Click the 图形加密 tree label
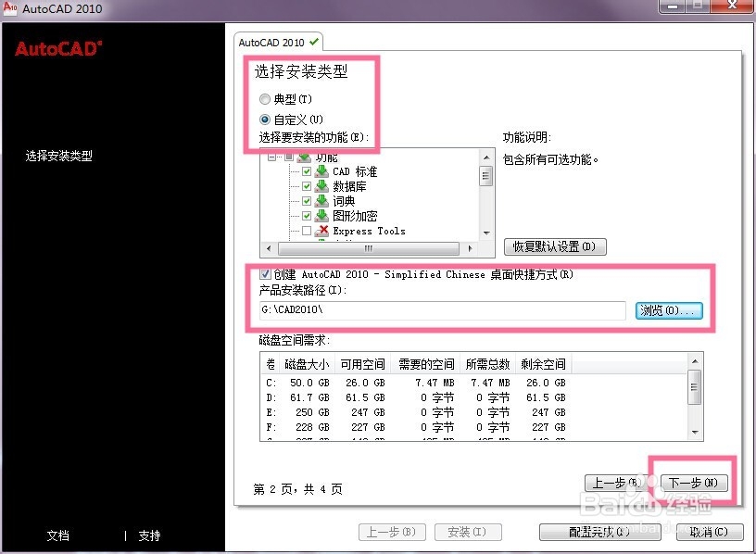756x554 pixels. point(355,216)
